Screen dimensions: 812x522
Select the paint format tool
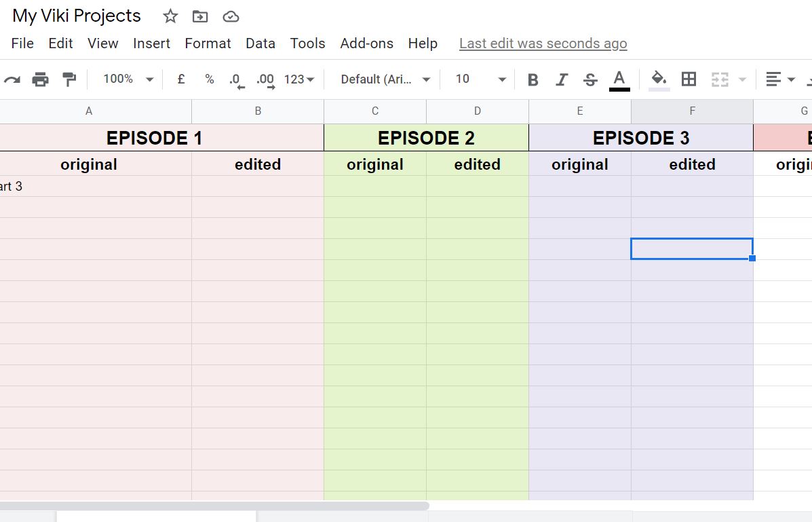coord(69,79)
